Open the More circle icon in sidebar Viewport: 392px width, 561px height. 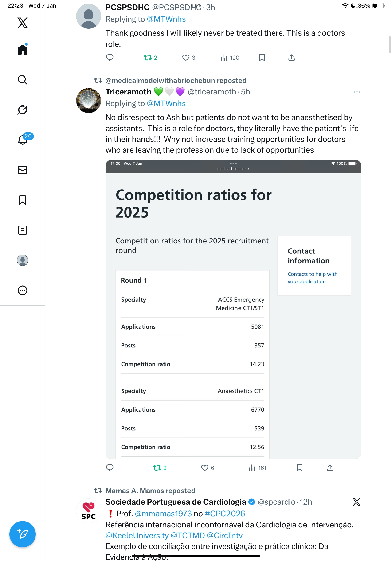tap(23, 290)
